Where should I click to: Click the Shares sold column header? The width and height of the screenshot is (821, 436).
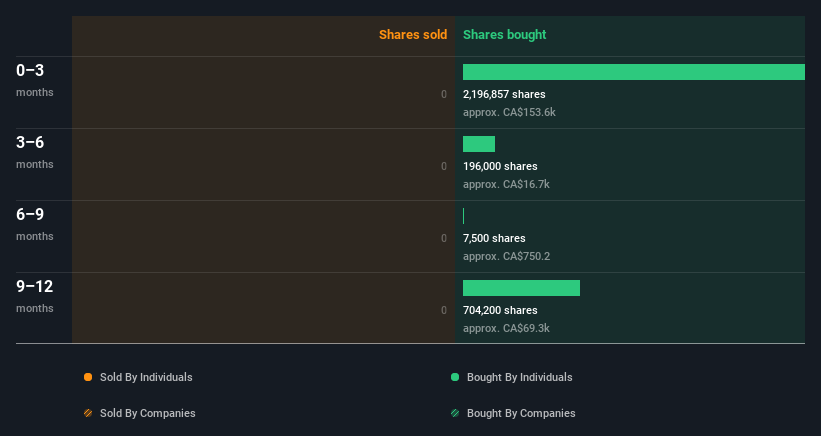pyautogui.click(x=413, y=35)
